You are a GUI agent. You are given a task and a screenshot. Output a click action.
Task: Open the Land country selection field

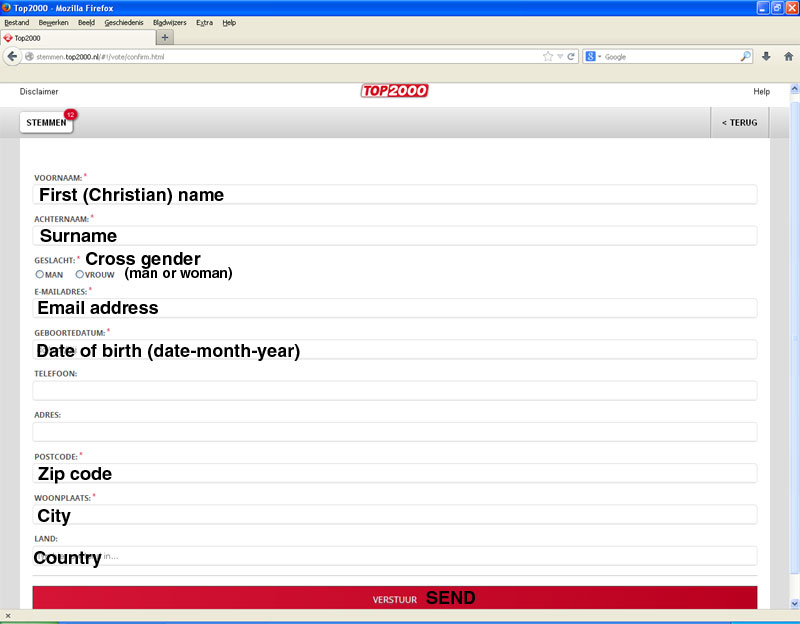(x=394, y=556)
